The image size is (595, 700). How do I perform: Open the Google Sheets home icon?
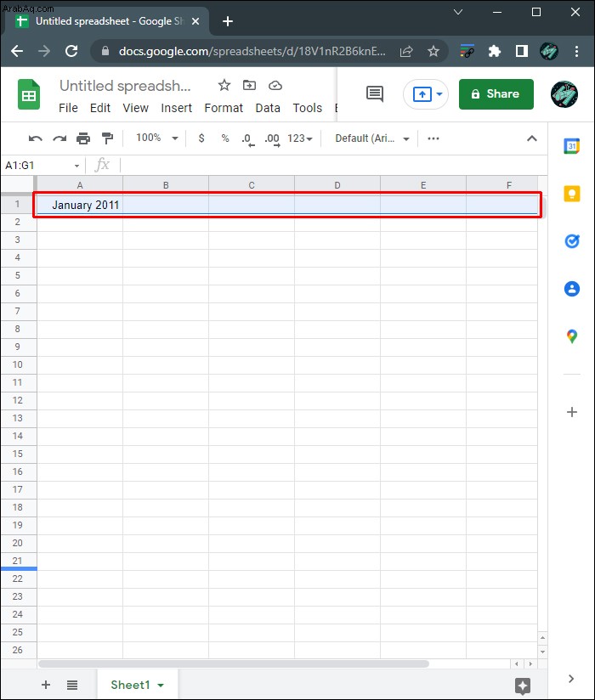point(29,94)
